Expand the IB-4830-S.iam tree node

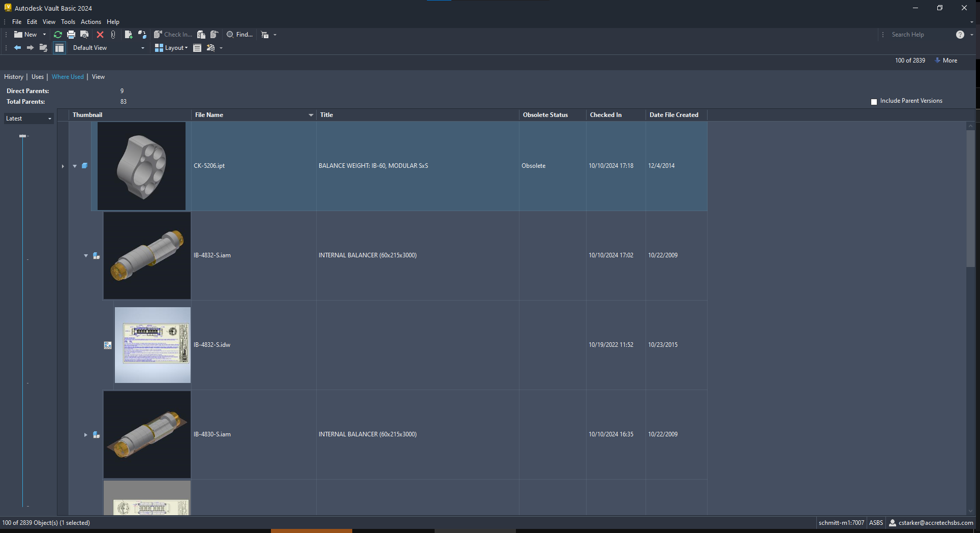(86, 435)
